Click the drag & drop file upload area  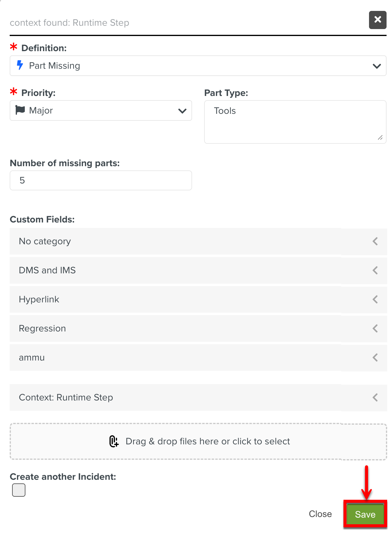(x=198, y=442)
